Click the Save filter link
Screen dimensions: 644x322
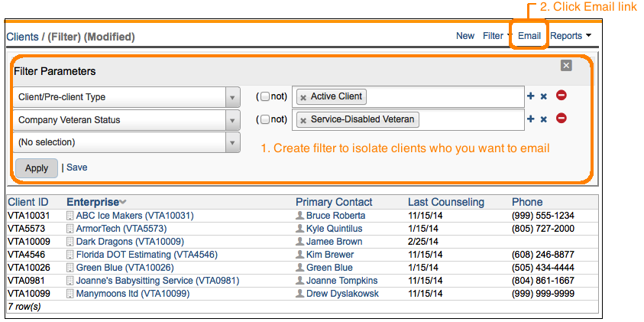coord(76,168)
